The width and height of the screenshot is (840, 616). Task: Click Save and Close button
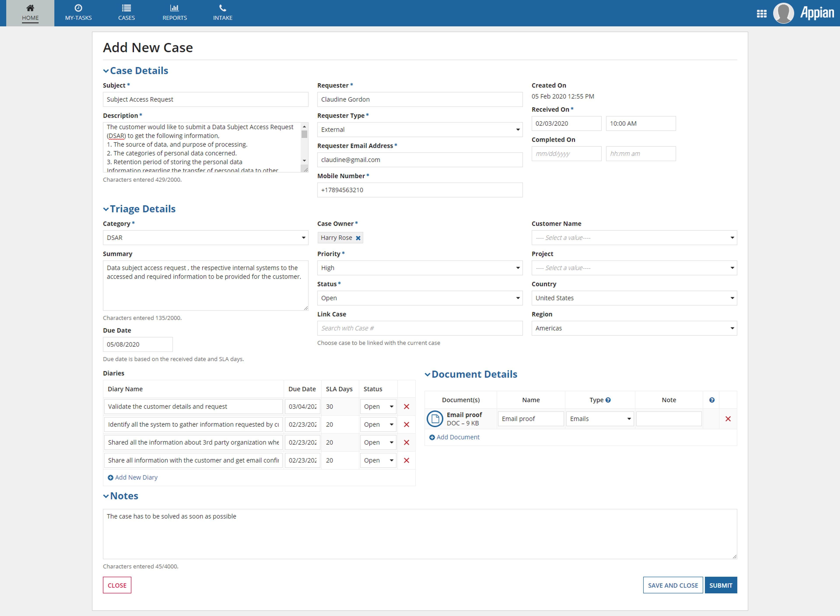tap(673, 585)
